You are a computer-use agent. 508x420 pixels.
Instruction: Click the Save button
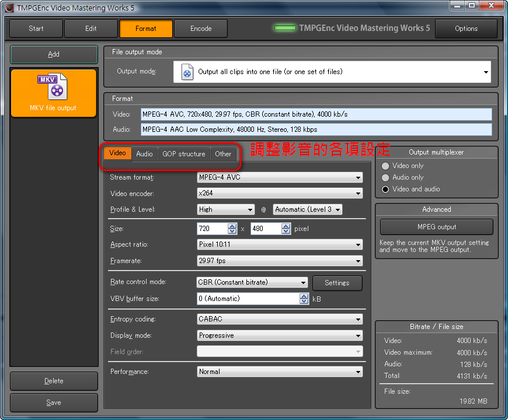click(54, 402)
